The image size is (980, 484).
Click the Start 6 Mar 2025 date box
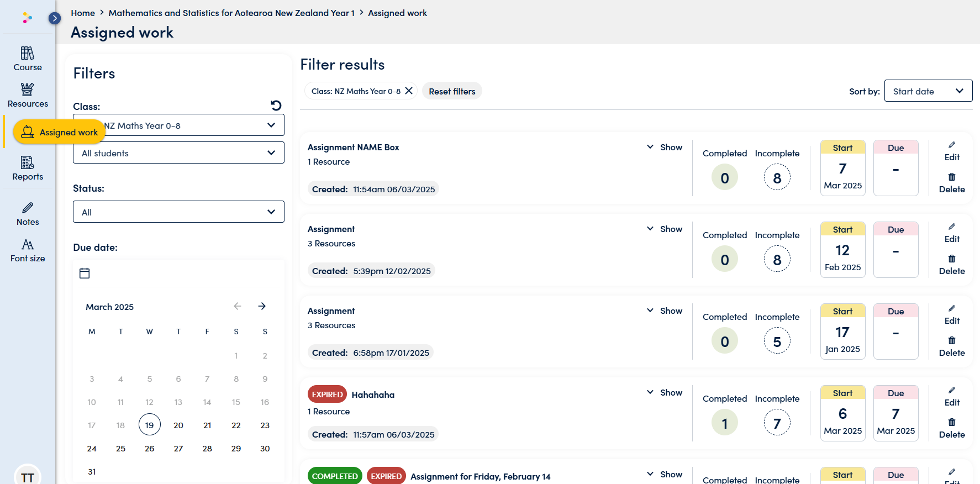point(842,413)
